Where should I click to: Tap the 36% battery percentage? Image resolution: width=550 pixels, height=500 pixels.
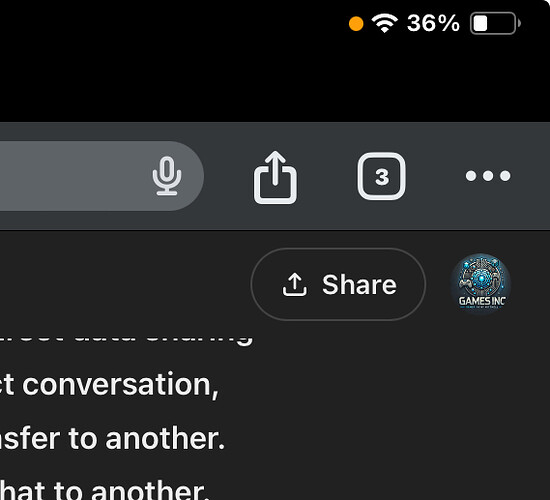pos(433,23)
